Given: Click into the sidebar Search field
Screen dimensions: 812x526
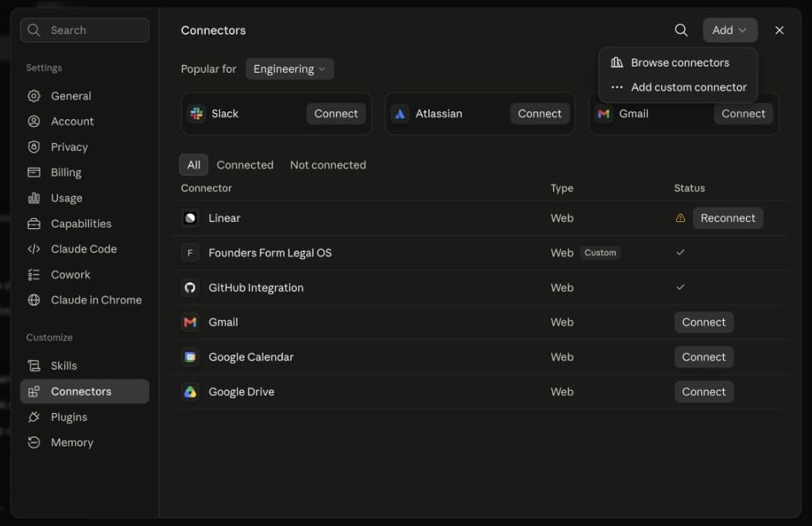Looking at the screenshot, I should 84,30.
